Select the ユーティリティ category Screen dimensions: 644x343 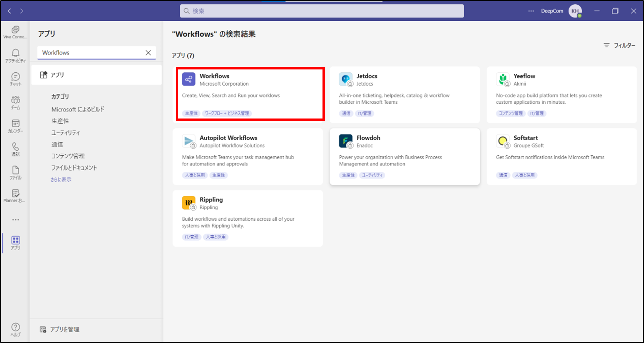coord(65,133)
